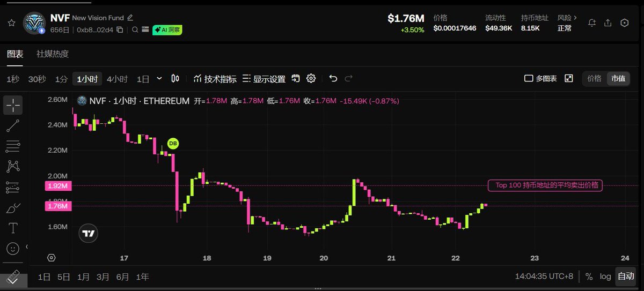Set range to 1月

[x=83, y=277]
